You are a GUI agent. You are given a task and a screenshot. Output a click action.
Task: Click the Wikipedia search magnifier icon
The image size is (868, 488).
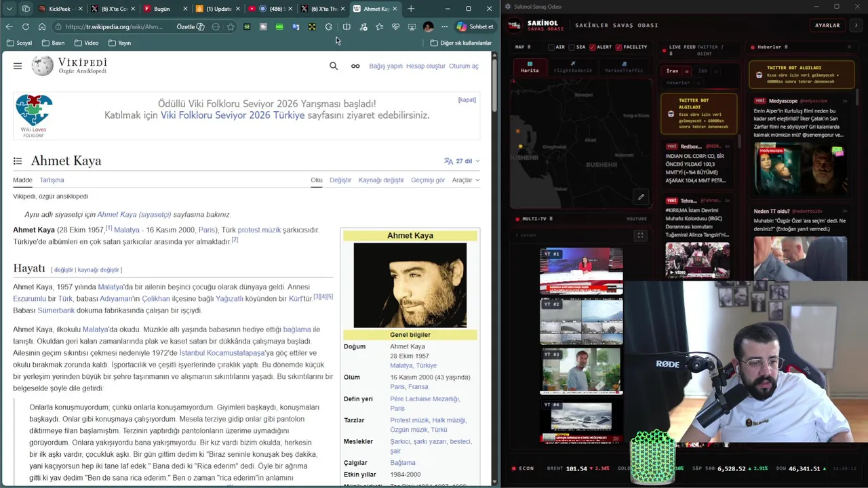coord(334,66)
